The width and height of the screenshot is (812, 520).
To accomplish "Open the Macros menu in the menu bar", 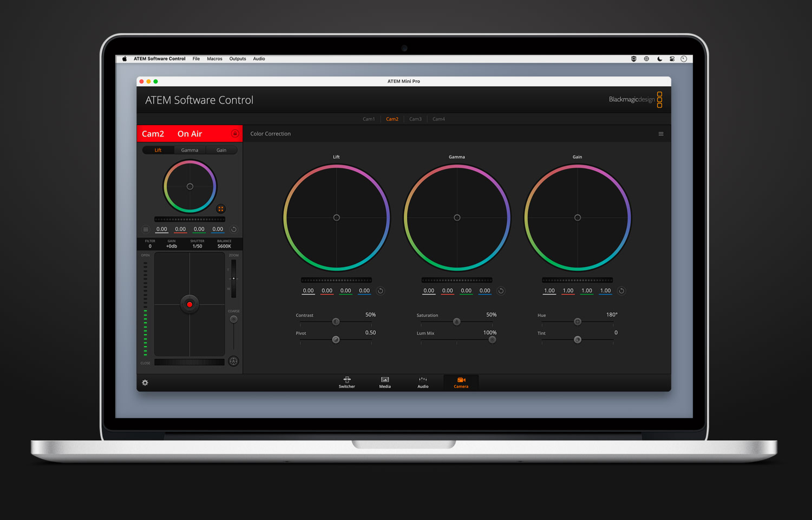I will tap(214, 58).
